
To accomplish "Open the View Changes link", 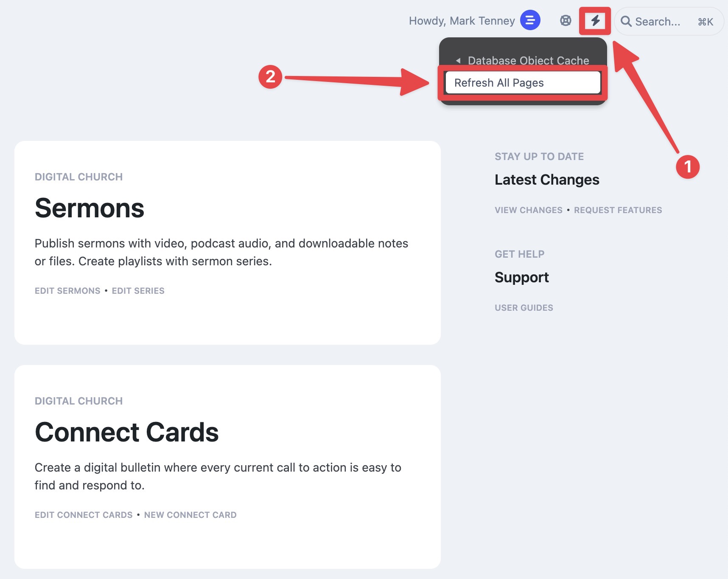I will pos(529,210).
